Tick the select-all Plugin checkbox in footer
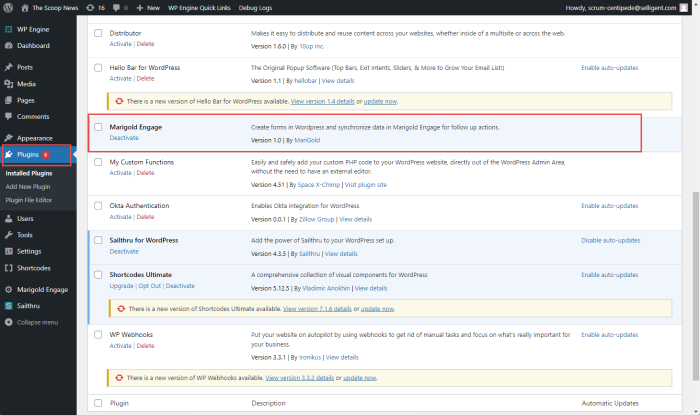The image size is (700, 416). pos(97,403)
